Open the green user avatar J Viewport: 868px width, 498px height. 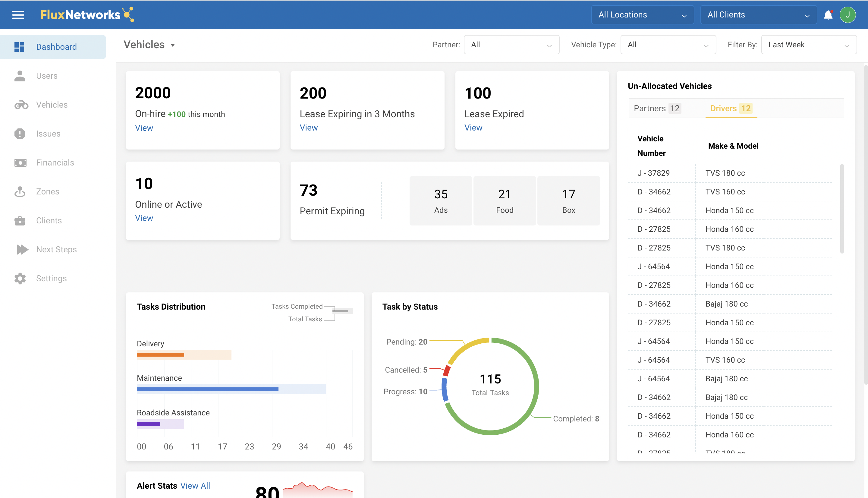(x=847, y=15)
